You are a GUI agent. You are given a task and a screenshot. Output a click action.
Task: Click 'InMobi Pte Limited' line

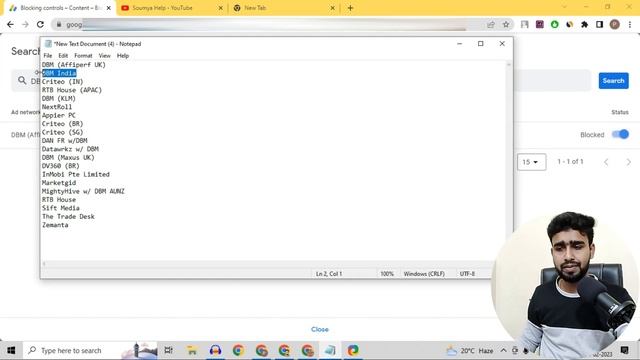[x=76, y=174]
